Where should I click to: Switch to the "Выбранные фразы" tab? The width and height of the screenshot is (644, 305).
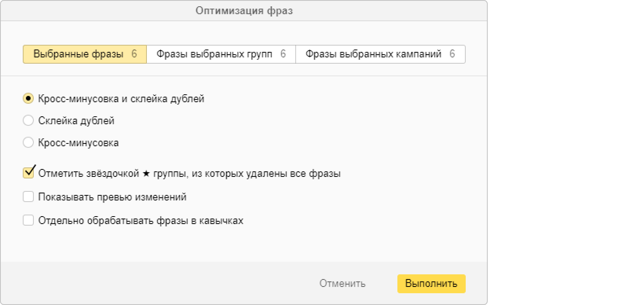[79, 54]
